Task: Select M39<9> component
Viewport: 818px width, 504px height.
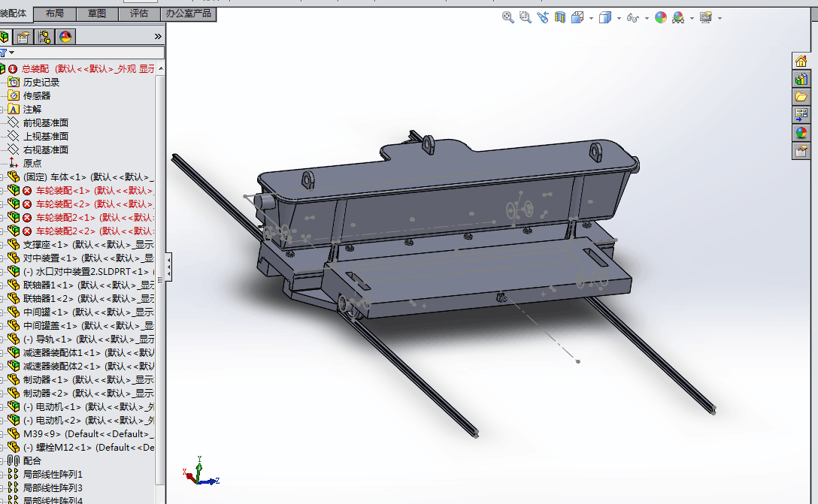Action: point(88,434)
